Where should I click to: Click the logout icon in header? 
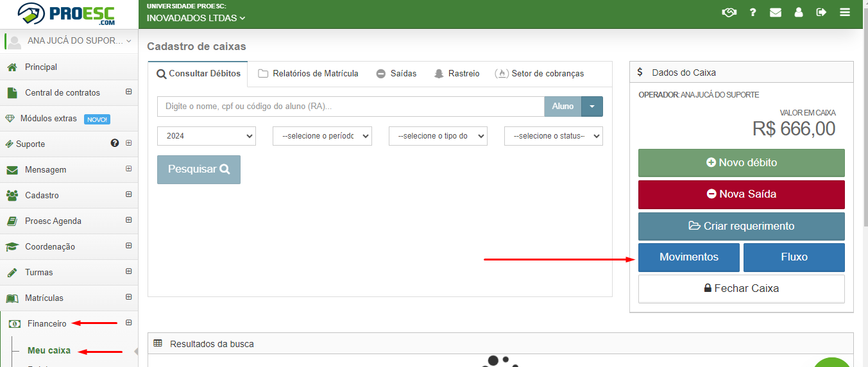click(821, 12)
